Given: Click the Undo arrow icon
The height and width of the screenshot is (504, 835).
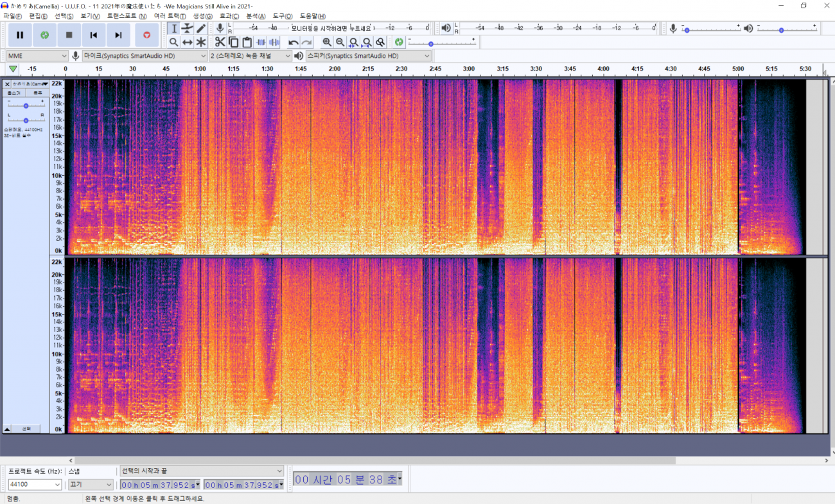Looking at the screenshot, I should 294,42.
